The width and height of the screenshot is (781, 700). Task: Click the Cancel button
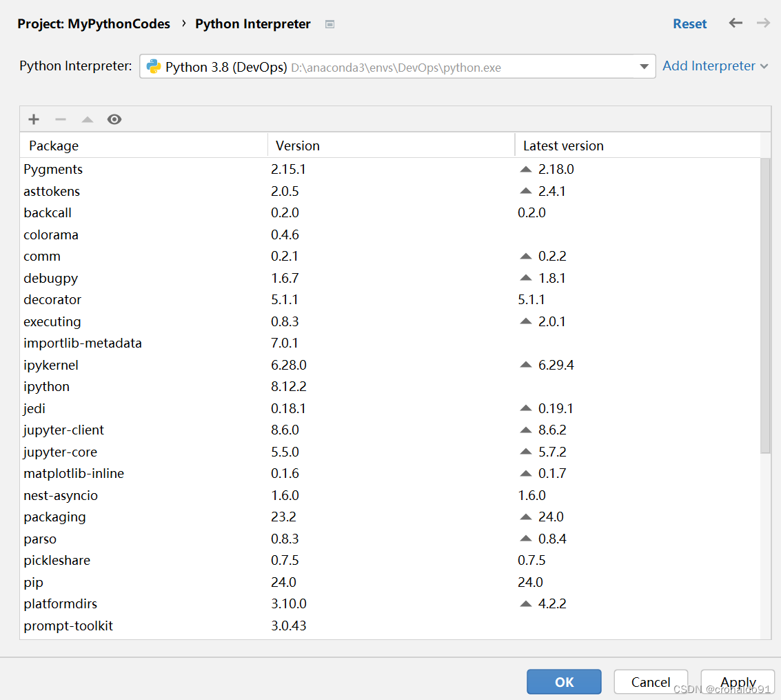tap(651, 681)
